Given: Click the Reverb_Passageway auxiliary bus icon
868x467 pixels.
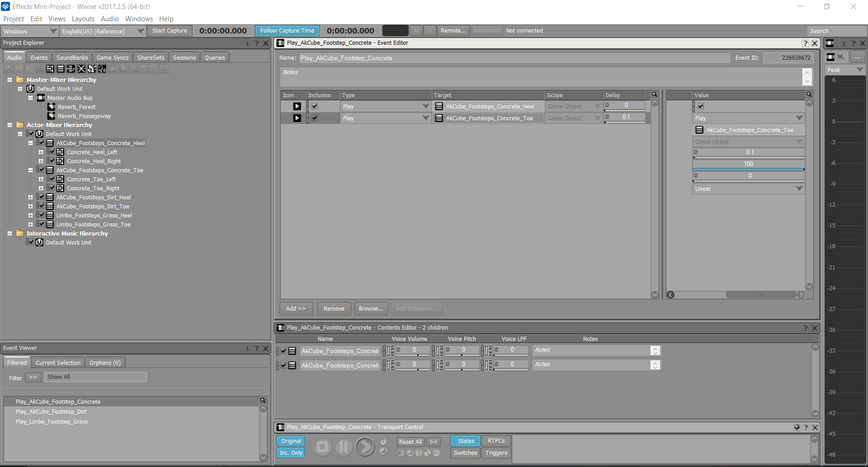Looking at the screenshot, I should (x=51, y=116).
